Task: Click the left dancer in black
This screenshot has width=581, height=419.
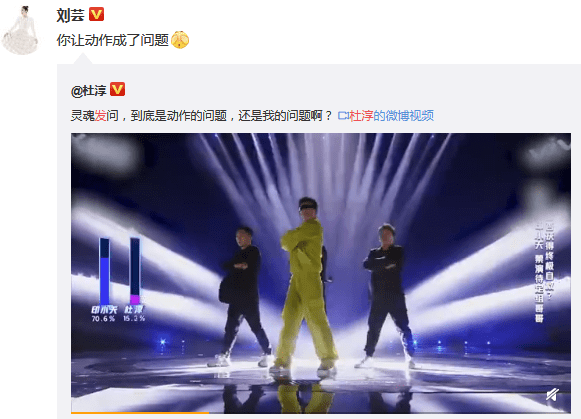Action: (x=242, y=297)
